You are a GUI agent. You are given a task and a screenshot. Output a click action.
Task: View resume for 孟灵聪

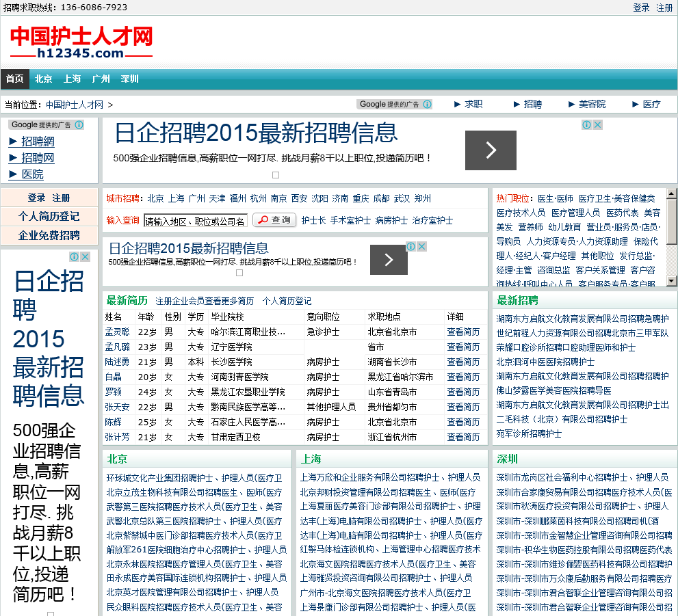463,332
